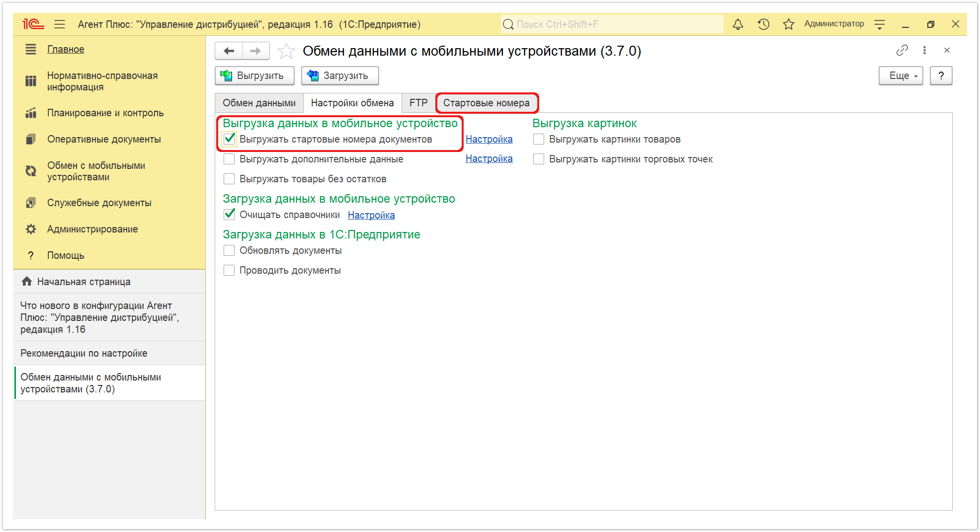Image resolution: width=980 pixels, height=532 pixels.
Task: Click the Администратор user name
Action: point(834,24)
